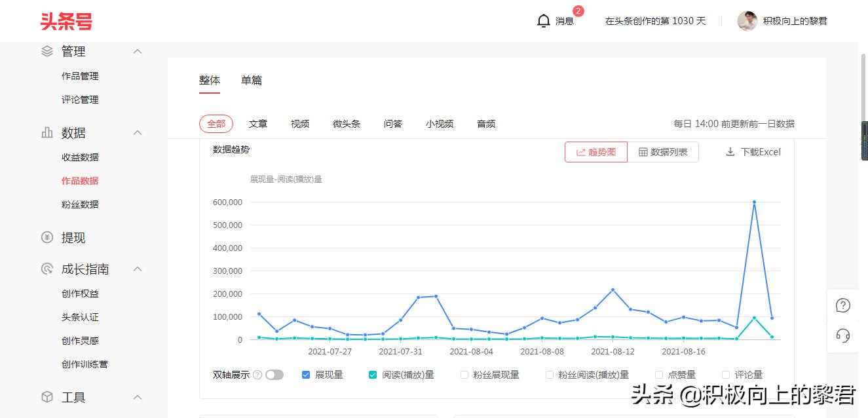Click the 数据 bar-chart sidebar icon

47,132
